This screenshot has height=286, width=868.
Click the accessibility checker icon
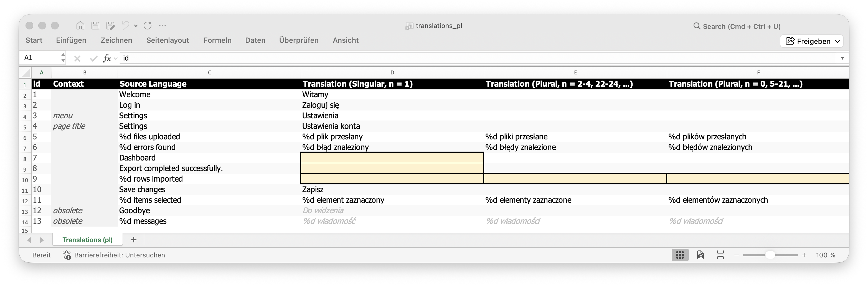coord(67,255)
